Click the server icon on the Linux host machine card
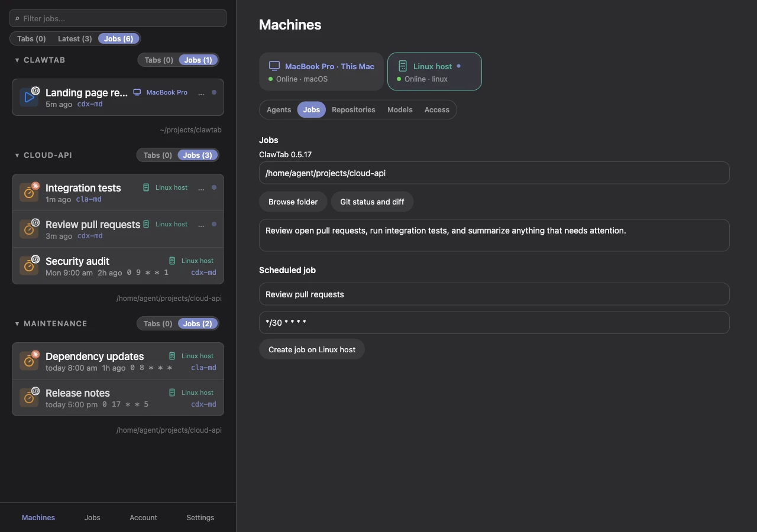757x532 pixels. 403,66
